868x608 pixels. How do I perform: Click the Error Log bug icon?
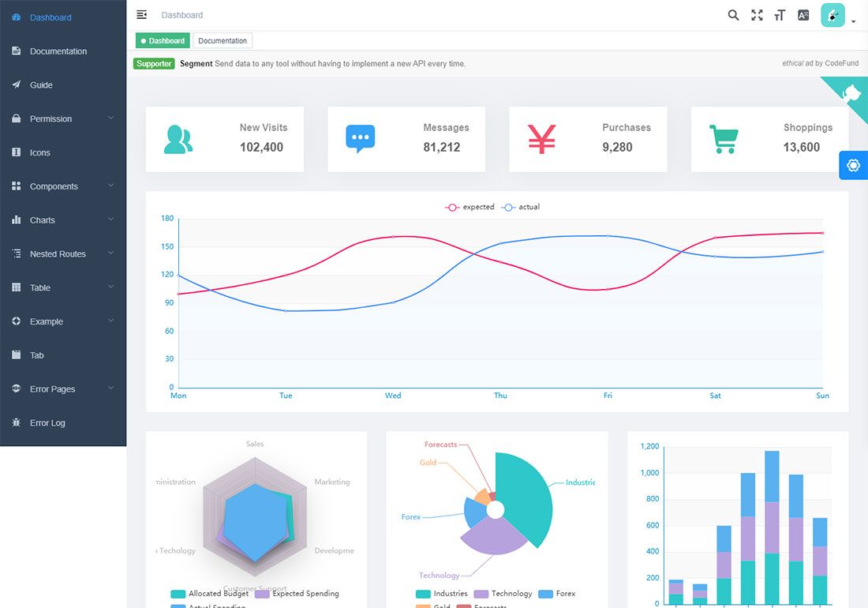(x=16, y=422)
